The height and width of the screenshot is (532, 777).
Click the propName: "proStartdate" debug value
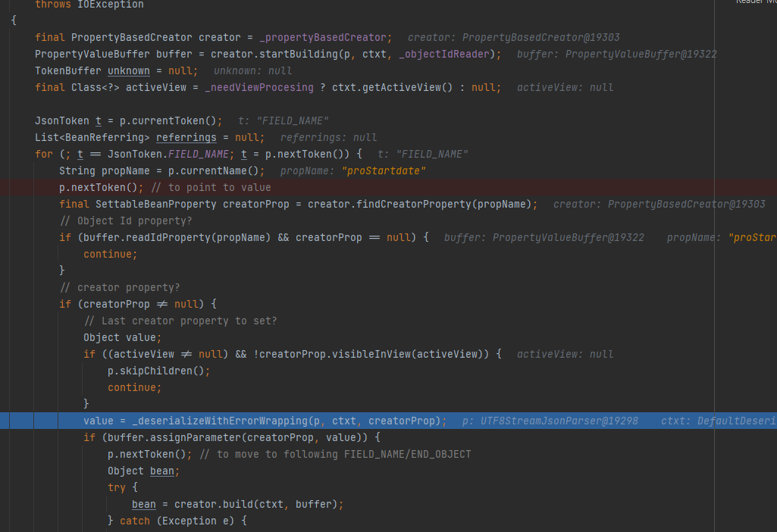point(352,171)
